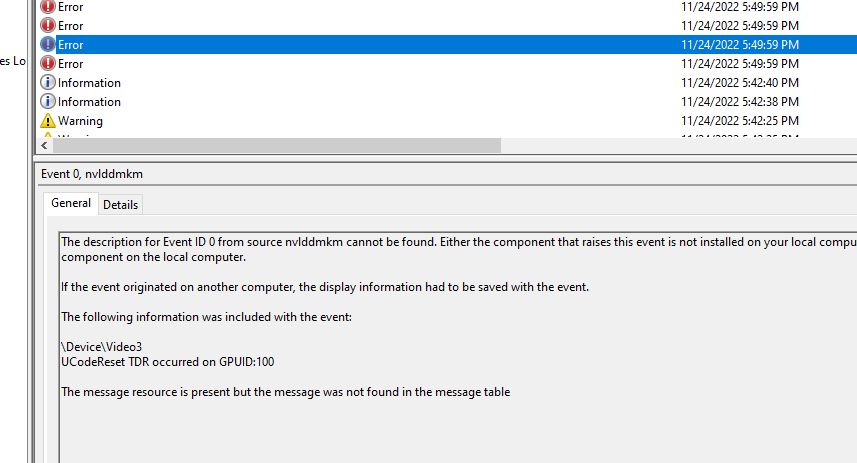Click the yellow Warning triangle icon
Viewport: 857px width, 463px height.
(x=48, y=120)
